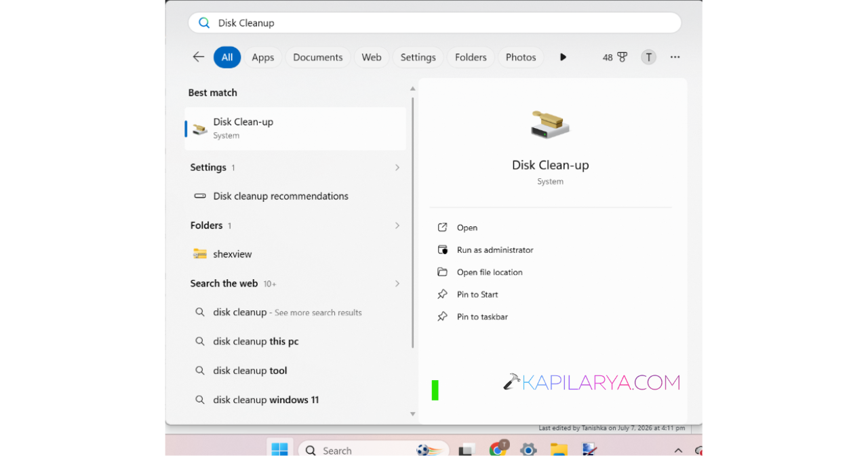Viewport: 868px width, 456px height.
Task: Expand the Settings results section chevron
Action: click(397, 167)
